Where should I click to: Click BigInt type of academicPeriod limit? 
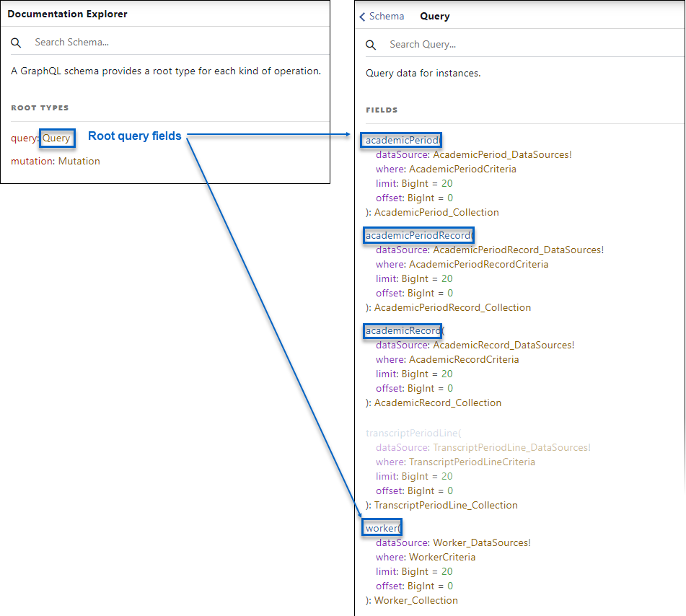(x=415, y=184)
